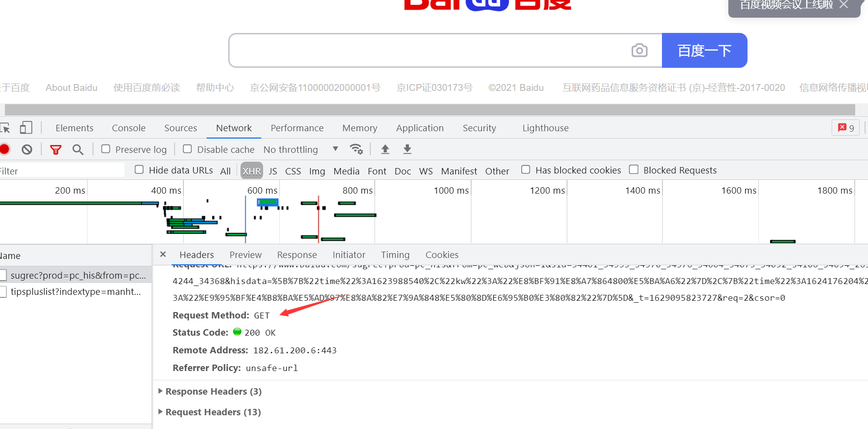
Task: Open the 帮助中心 link
Action: [215, 87]
